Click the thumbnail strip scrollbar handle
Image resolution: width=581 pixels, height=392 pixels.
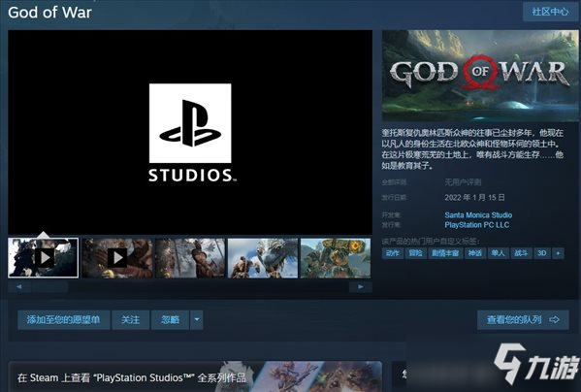coord(48,287)
